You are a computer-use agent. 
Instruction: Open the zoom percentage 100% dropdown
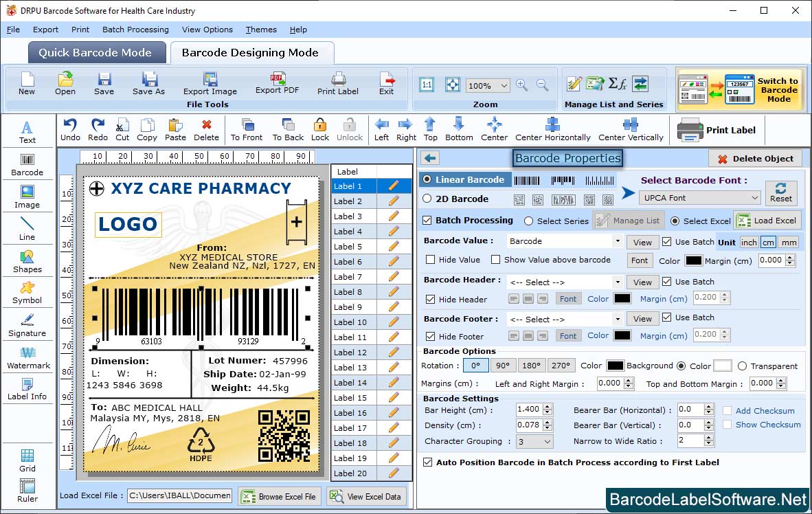click(487, 85)
